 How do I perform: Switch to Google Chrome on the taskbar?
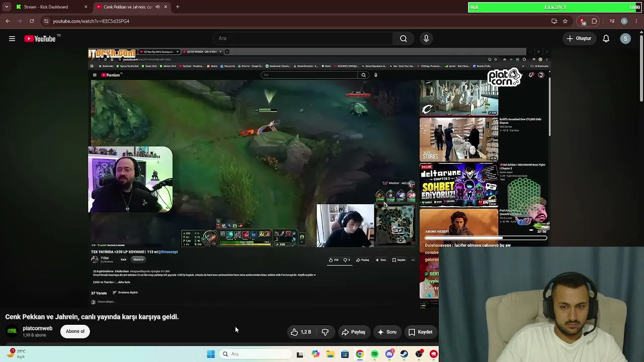(x=360, y=354)
